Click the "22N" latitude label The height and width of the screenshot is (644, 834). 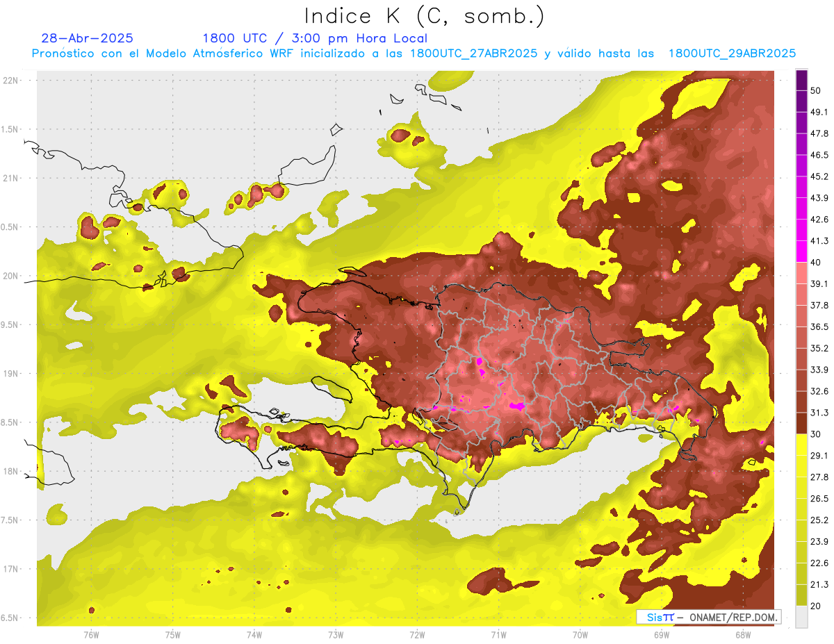[x=11, y=80]
